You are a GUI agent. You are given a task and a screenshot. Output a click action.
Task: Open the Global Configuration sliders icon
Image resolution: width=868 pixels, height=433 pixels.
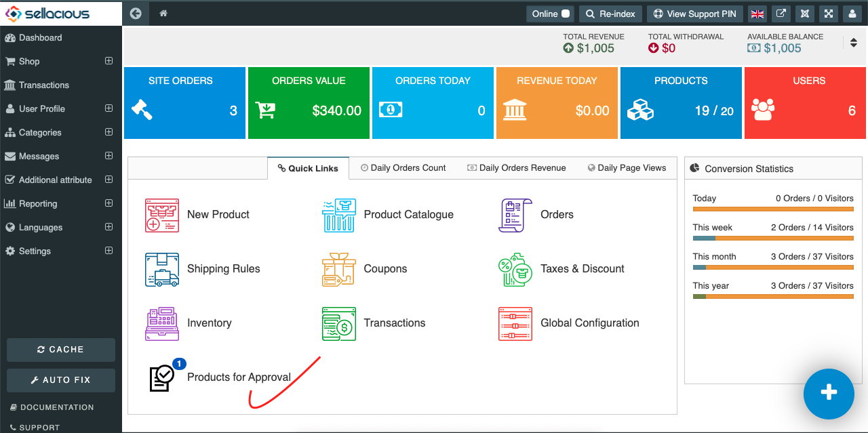(x=515, y=324)
